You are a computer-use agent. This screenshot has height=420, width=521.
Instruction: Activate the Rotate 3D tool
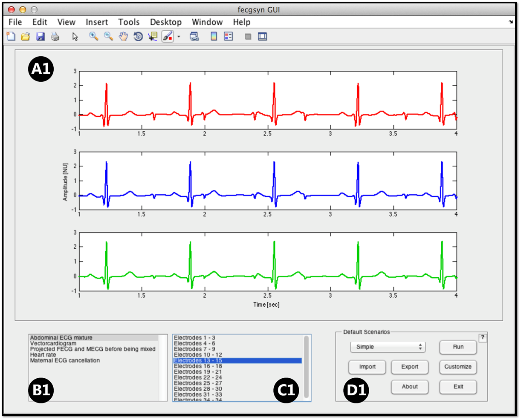(x=138, y=37)
